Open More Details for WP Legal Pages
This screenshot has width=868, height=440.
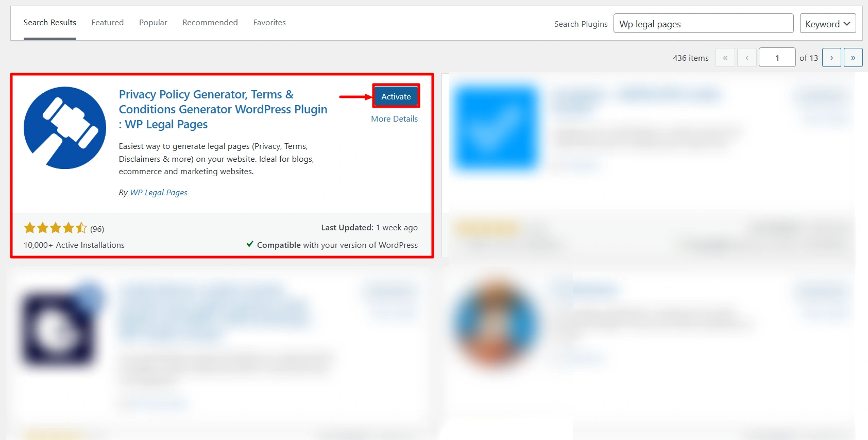tap(394, 119)
